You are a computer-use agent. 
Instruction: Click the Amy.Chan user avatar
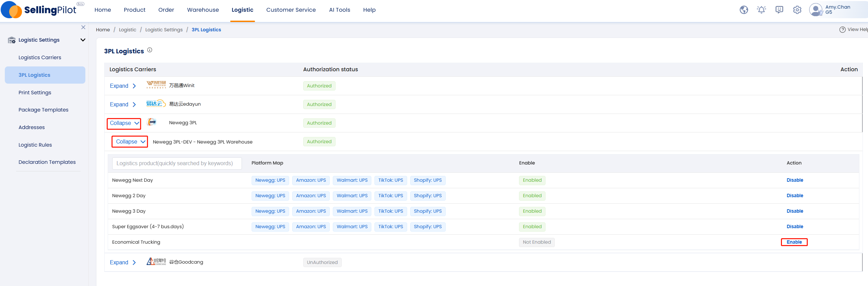click(815, 10)
